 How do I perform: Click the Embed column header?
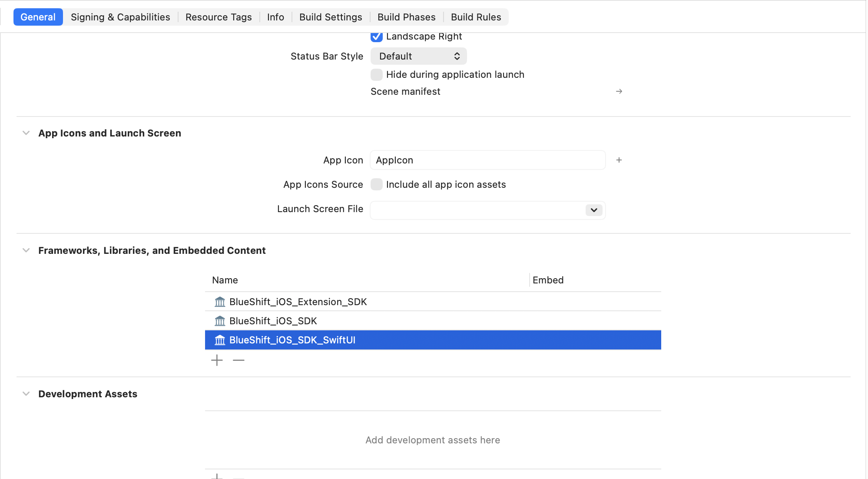[548, 280]
